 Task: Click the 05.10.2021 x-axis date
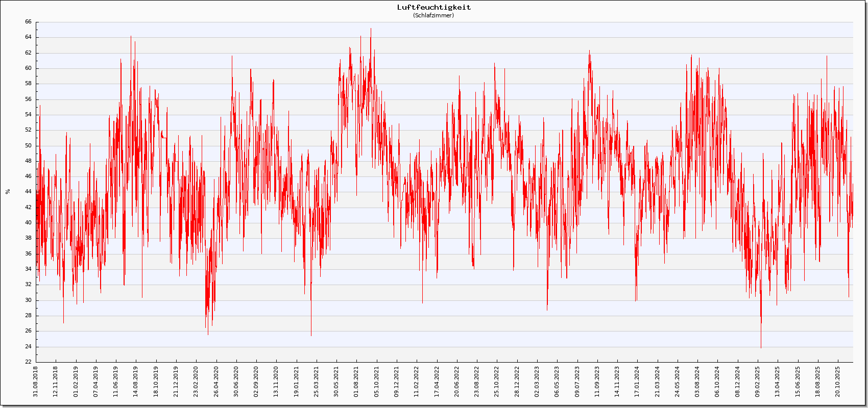pos(377,381)
